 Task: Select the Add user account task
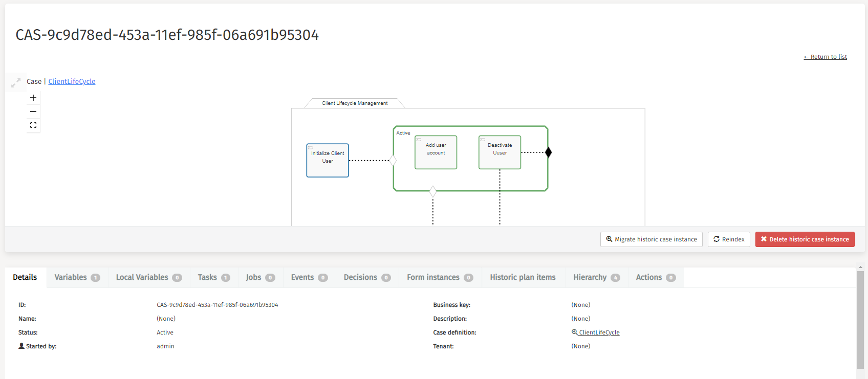[x=436, y=152]
